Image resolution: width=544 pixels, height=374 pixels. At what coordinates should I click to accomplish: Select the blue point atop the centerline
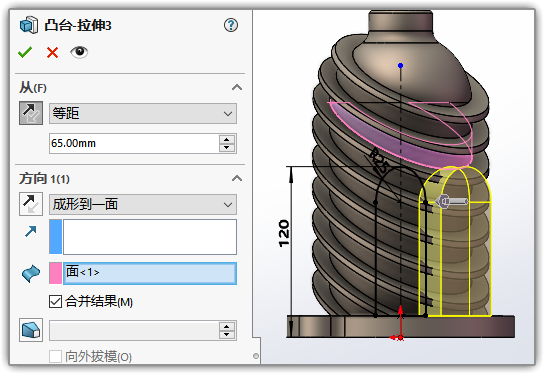pyautogui.click(x=400, y=65)
